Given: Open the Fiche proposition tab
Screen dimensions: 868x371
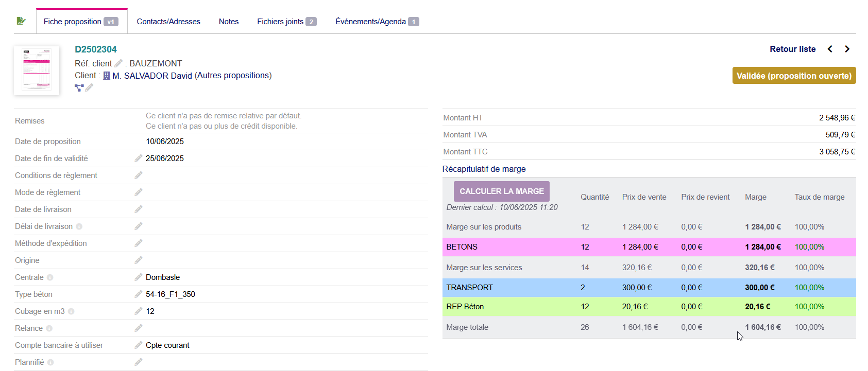Looking at the screenshot, I should [81, 22].
